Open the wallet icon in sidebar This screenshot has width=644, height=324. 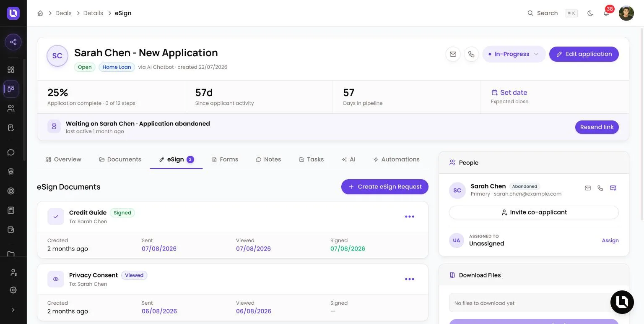[11, 230]
